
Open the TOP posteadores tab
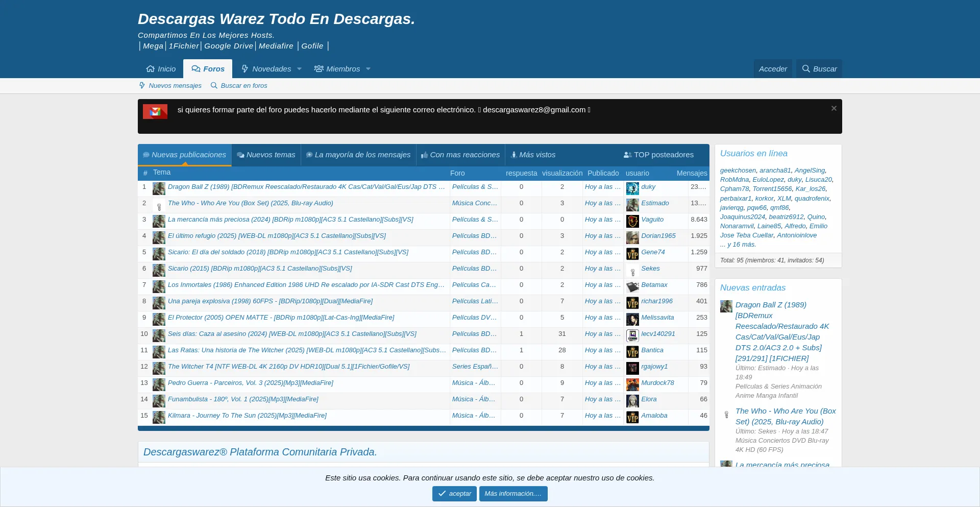pyautogui.click(x=658, y=155)
